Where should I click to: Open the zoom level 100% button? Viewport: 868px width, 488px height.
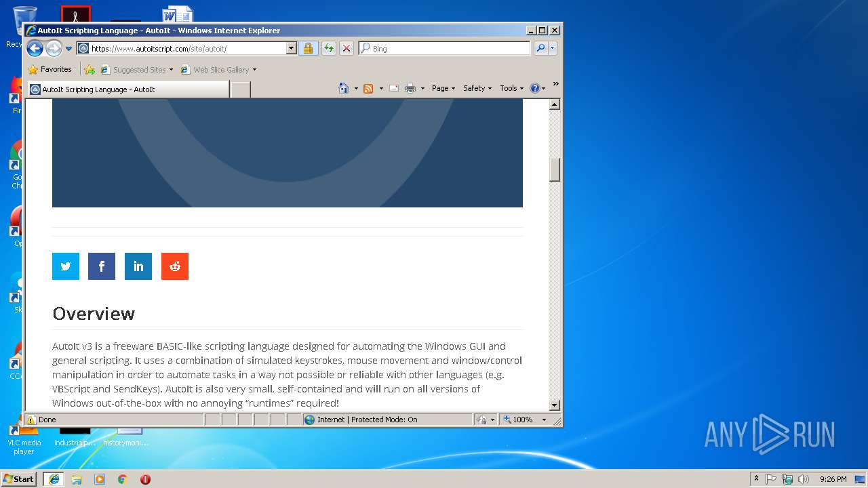click(518, 420)
